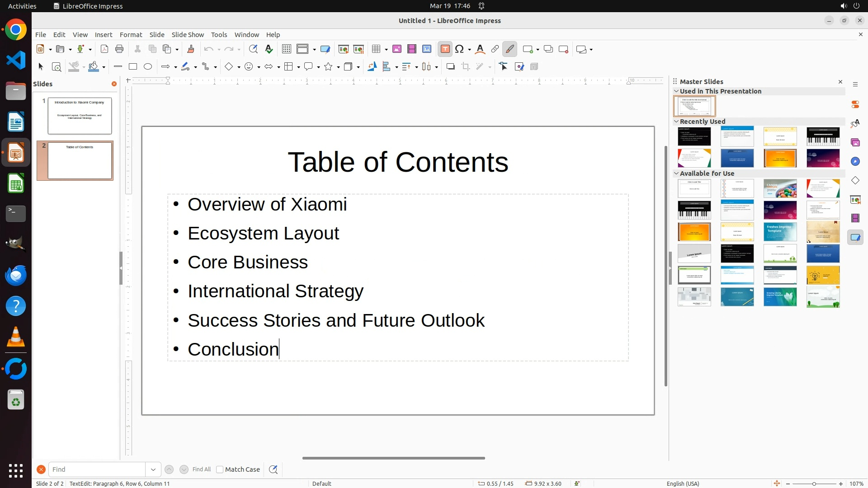This screenshot has height=488, width=868.
Task: Select the Ellipse shape tool
Action: click(148, 67)
